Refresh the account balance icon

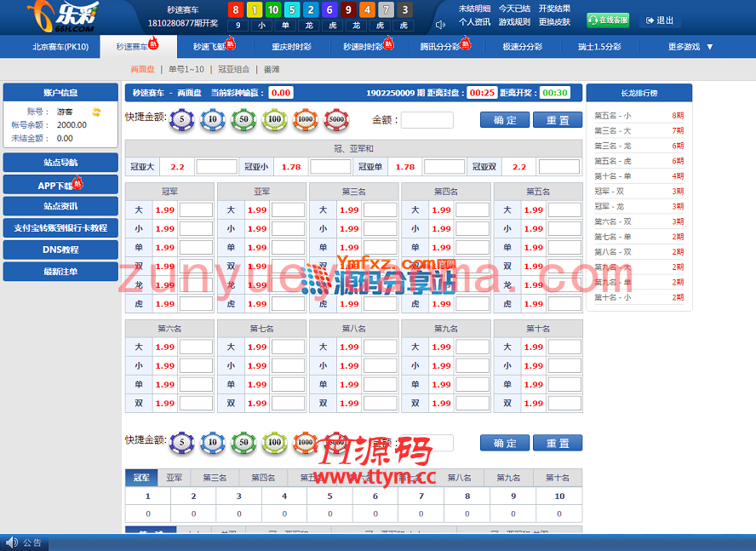click(96, 112)
